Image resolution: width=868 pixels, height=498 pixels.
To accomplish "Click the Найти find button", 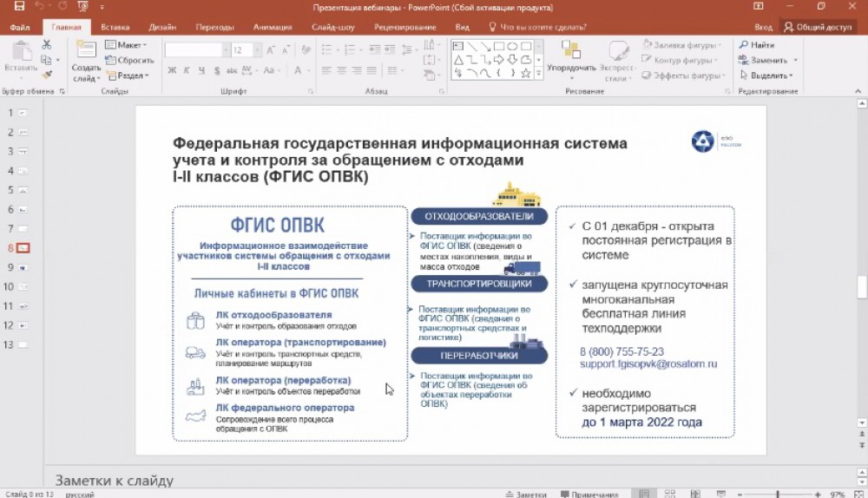I will pyautogui.click(x=757, y=45).
